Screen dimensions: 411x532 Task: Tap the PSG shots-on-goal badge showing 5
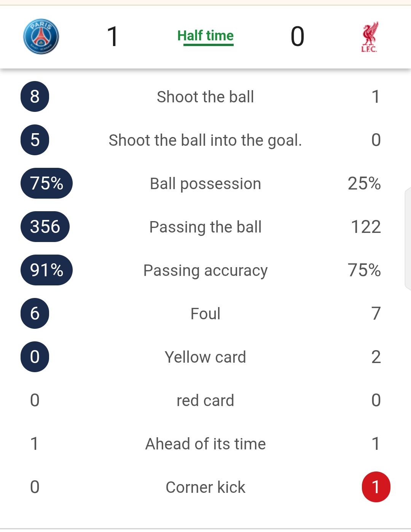(35, 140)
